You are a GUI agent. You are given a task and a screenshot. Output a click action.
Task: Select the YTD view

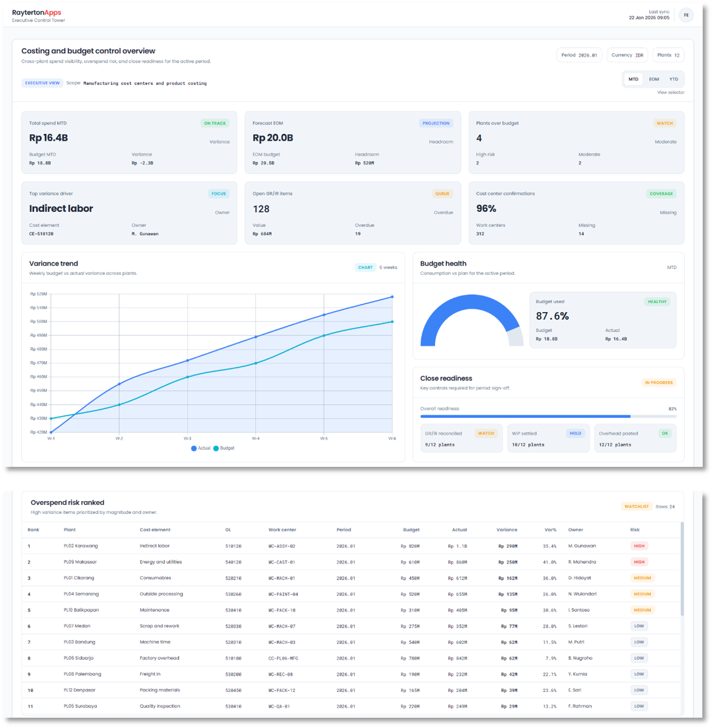tap(673, 79)
